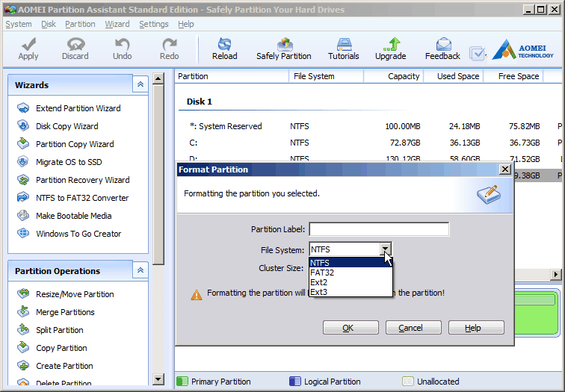The image size is (565, 392).
Task: Sort by the Partition column header
Action: coord(232,76)
